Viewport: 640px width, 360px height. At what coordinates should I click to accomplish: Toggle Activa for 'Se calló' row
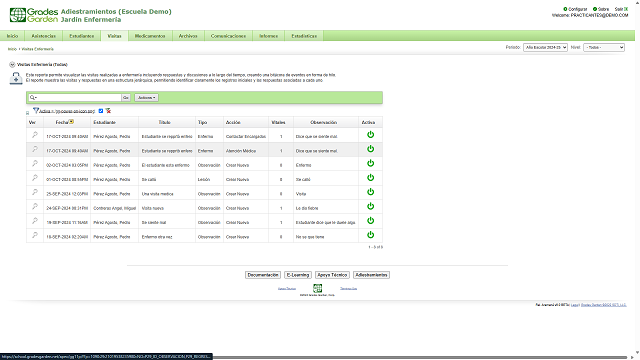pyautogui.click(x=370, y=178)
